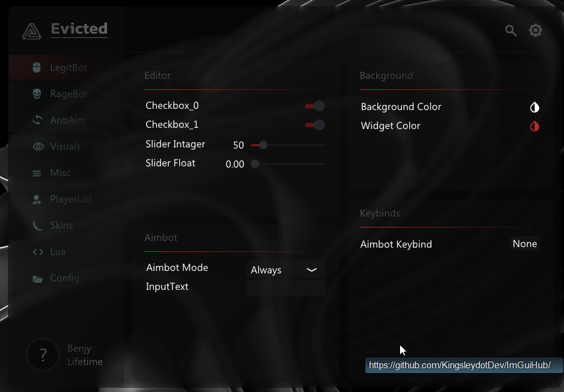Click the Slider Float value 0.00
Viewport: 564px width, 392px height.
(x=235, y=165)
